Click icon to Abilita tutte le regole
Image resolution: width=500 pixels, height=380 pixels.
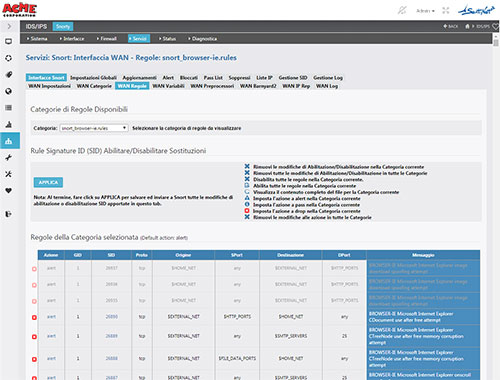247,185
